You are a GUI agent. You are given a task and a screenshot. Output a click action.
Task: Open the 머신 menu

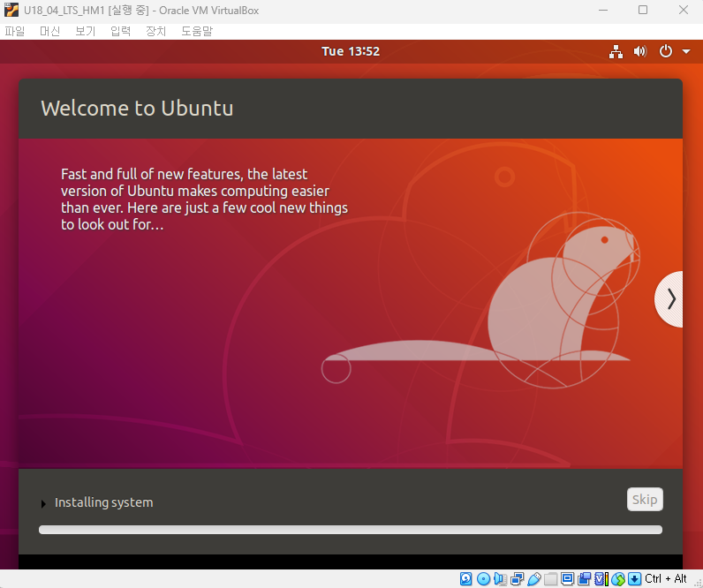(49, 32)
